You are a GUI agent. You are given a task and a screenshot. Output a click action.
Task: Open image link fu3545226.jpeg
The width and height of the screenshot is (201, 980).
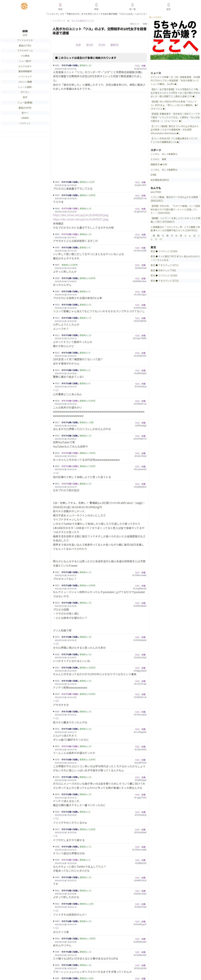point(81,215)
